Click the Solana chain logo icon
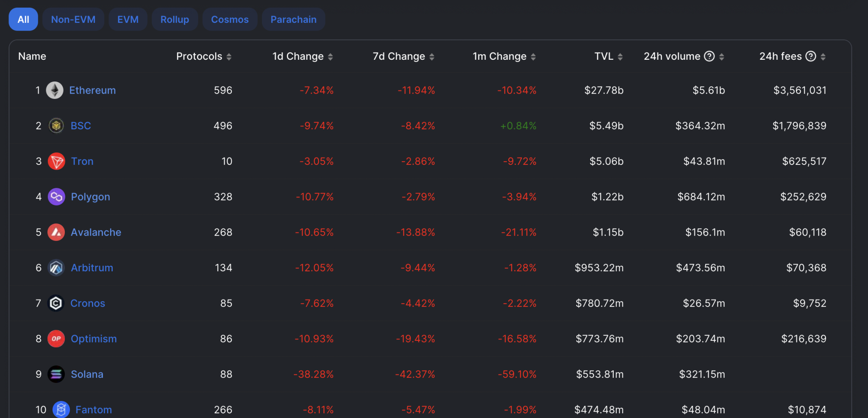The width and height of the screenshot is (868, 418). (56, 374)
